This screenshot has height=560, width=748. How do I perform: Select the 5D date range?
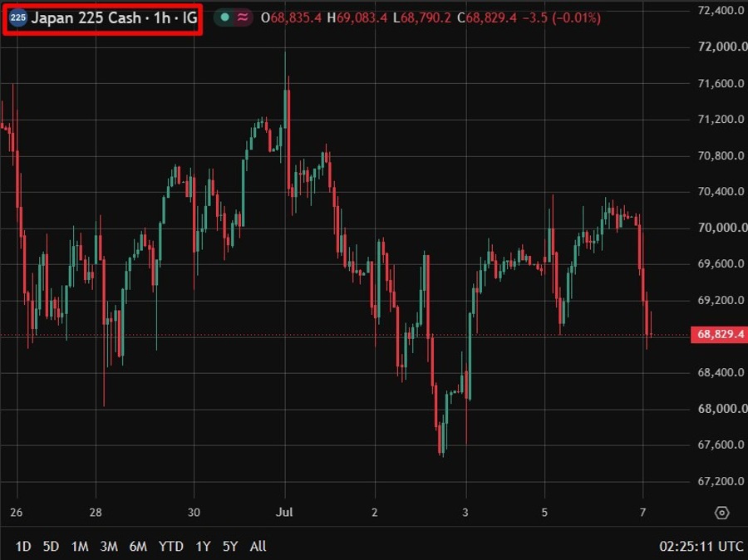pyautogui.click(x=51, y=546)
